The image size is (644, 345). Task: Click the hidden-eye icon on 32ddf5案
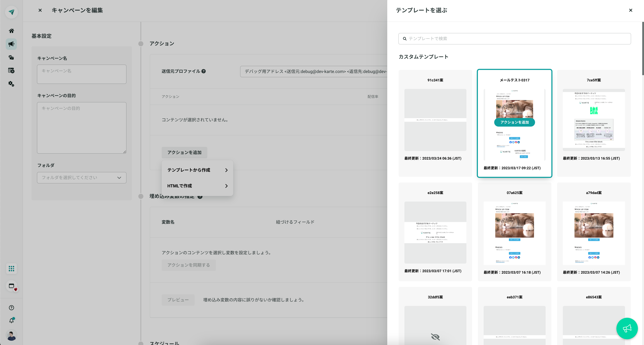point(435,337)
